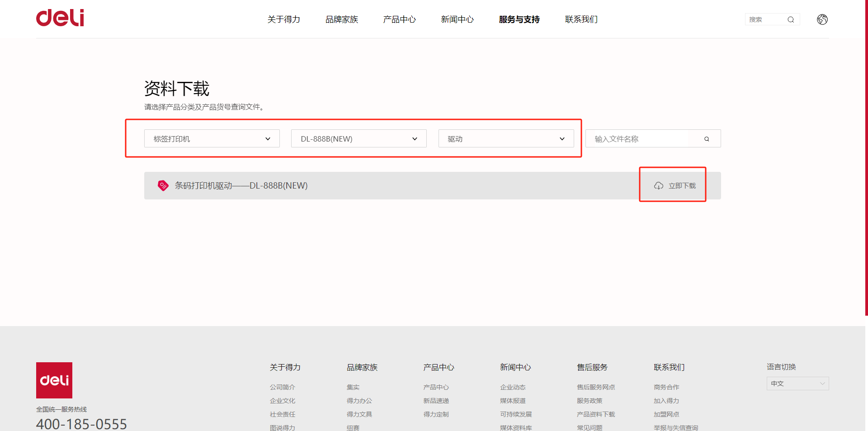868x431 pixels.
Task: Open the 标签打印机 category dropdown
Action: (212, 139)
